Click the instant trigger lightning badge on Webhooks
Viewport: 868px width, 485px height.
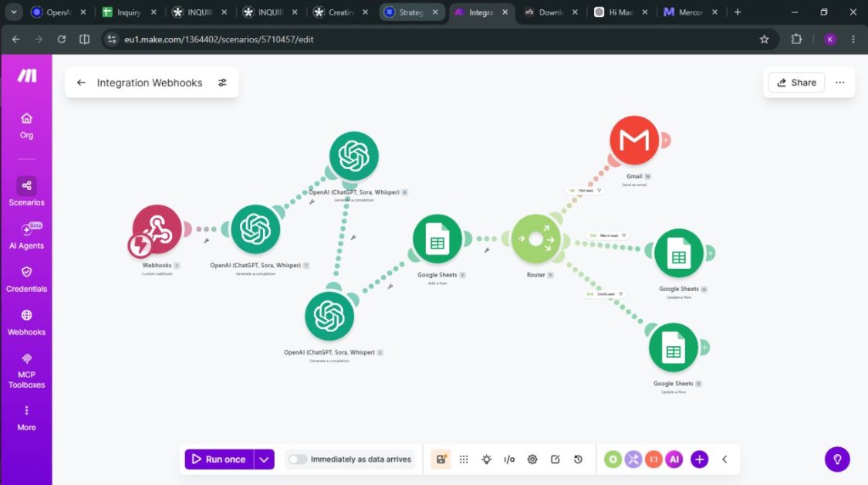click(x=140, y=245)
